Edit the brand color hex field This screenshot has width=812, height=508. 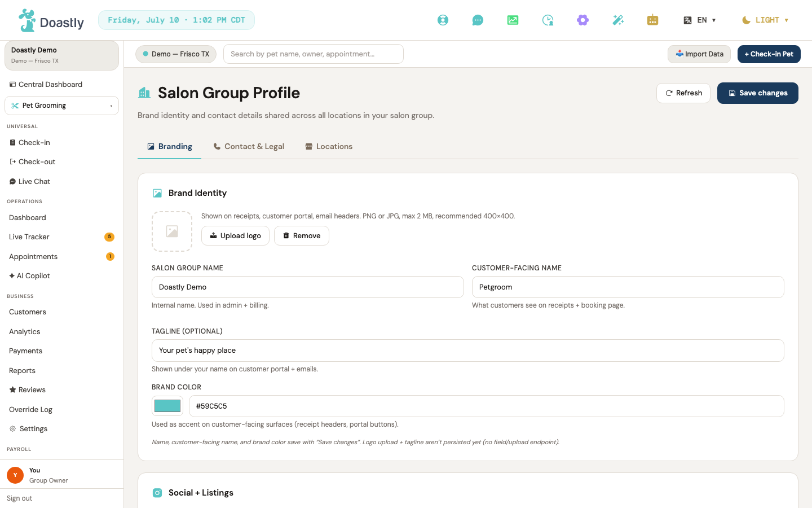(487, 406)
